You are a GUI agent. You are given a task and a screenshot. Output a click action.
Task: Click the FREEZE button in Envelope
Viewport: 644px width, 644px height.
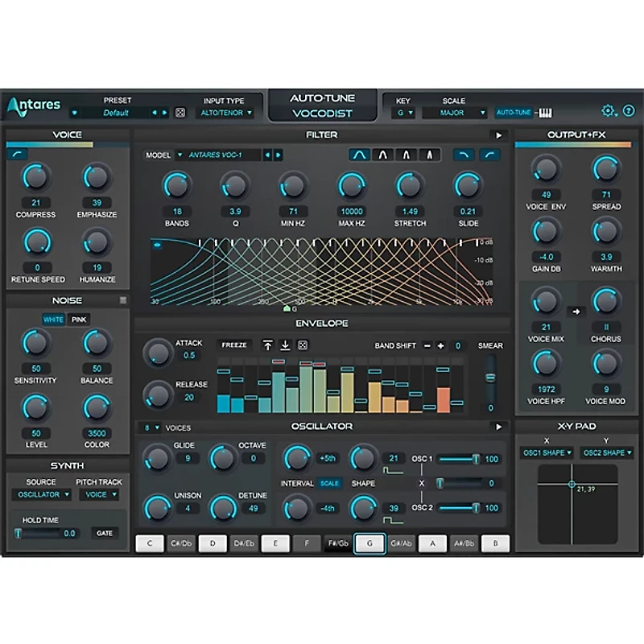point(235,345)
